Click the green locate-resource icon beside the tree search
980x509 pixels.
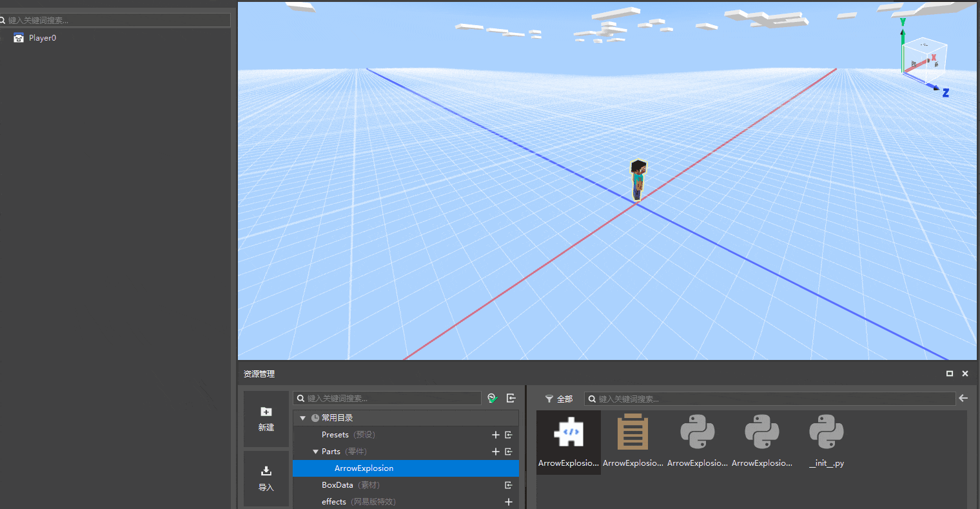tap(493, 398)
